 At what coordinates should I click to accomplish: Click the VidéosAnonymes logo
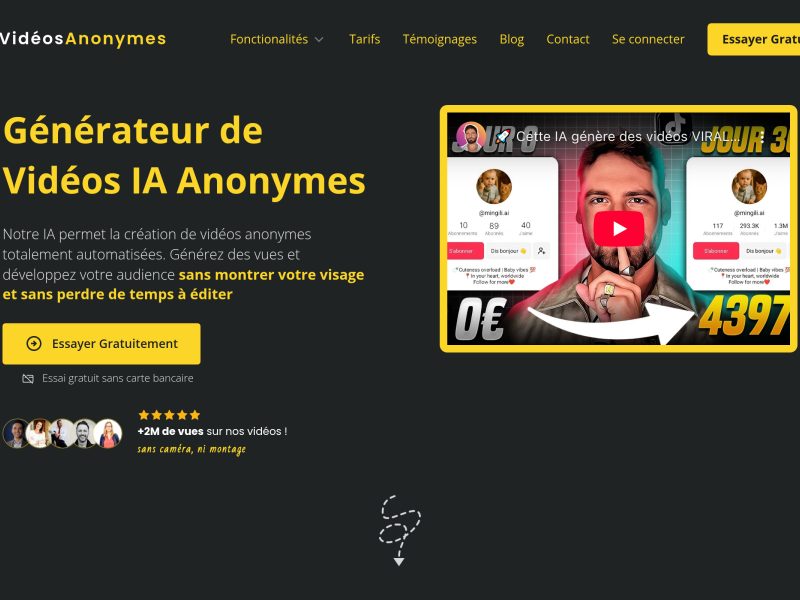pyautogui.click(x=83, y=38)
